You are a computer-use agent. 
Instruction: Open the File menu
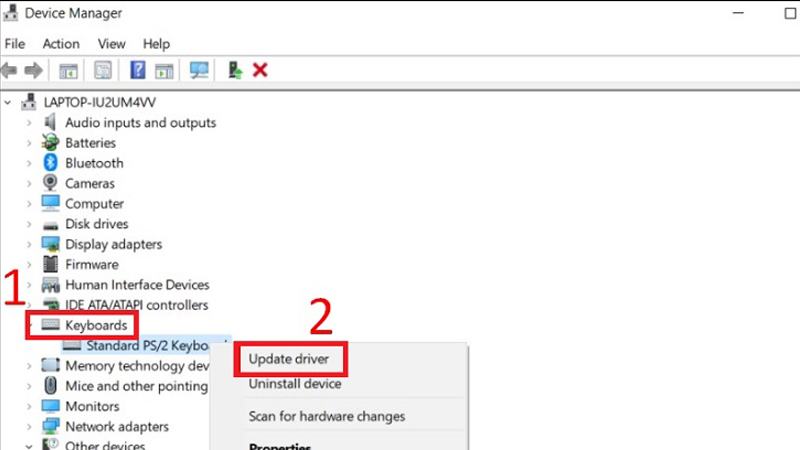pos(15,44)
